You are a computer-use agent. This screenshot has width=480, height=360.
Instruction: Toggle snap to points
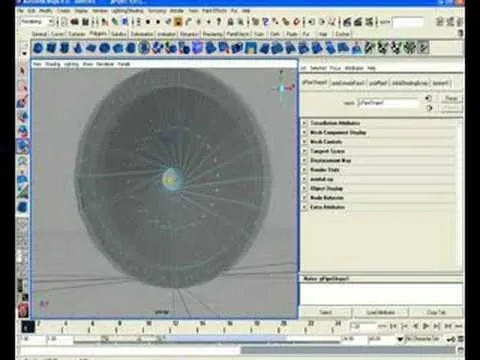coord(276,22)
